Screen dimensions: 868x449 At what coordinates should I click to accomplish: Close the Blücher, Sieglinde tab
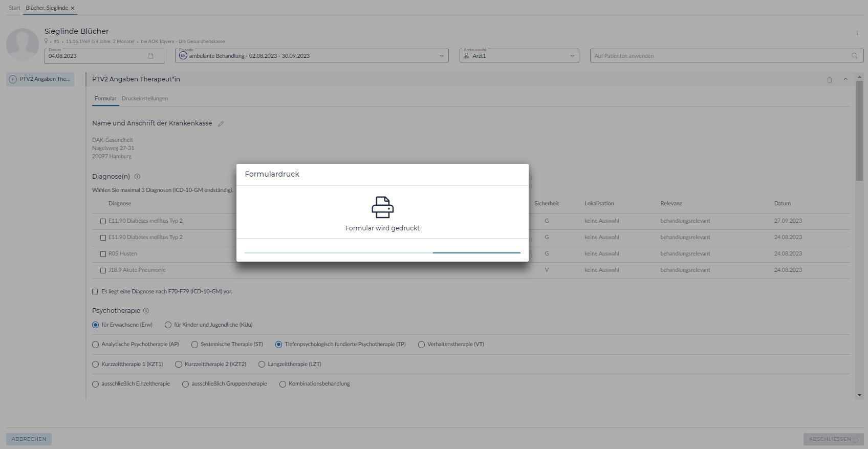73,8
